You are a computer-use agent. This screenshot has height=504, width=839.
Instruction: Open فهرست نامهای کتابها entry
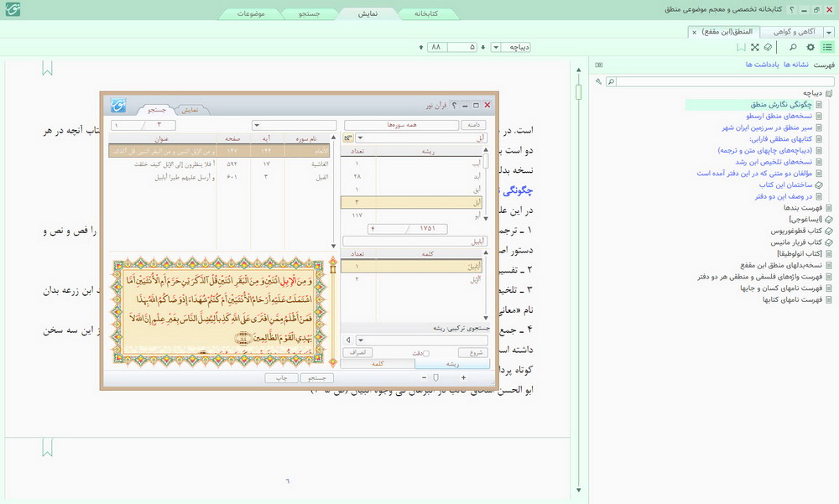pyautogui.click(x=792, y=299)
